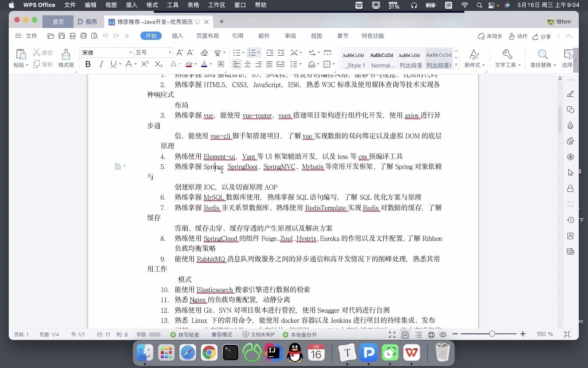Adjust the zoom slider handle
588x368 pixels.
(x=492, y=334)
